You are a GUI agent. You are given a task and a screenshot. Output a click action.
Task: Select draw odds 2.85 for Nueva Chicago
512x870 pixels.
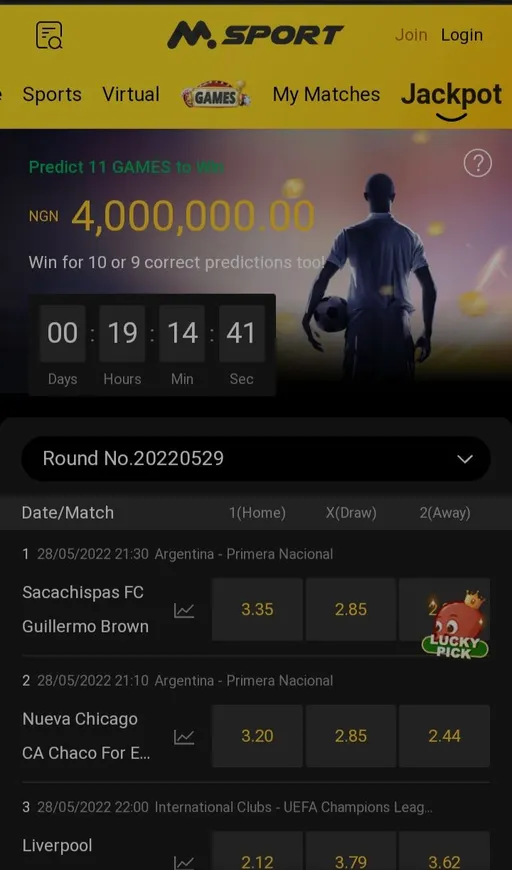[x=351, y=736]
